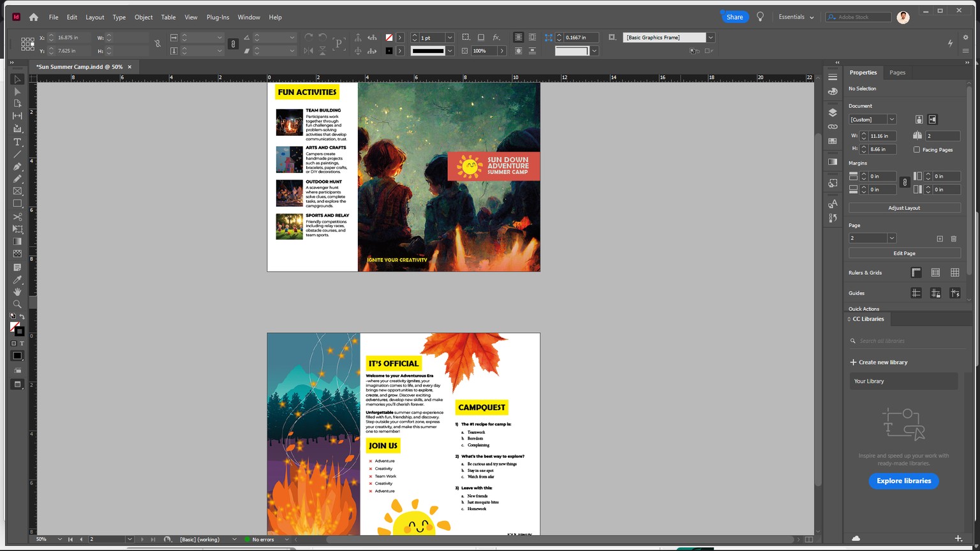Open the Page number dropdown in Properties
Viewport: 980px width, 551px height.
tap(891, 239)
